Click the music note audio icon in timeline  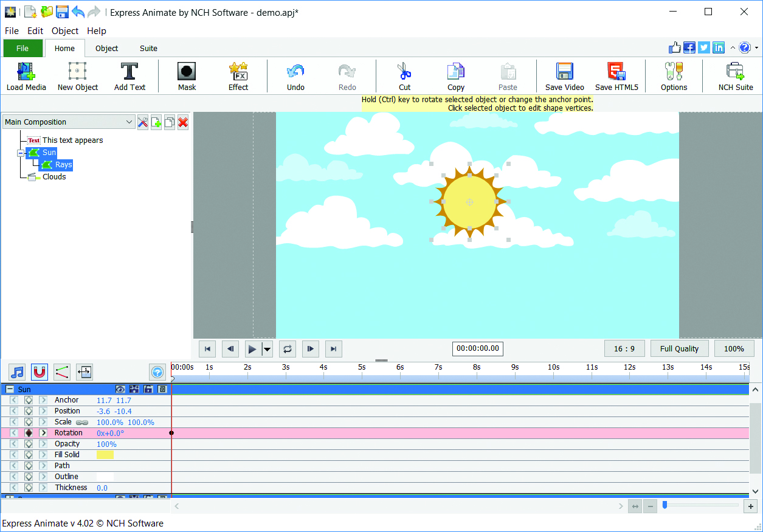(x=18, y=371)
